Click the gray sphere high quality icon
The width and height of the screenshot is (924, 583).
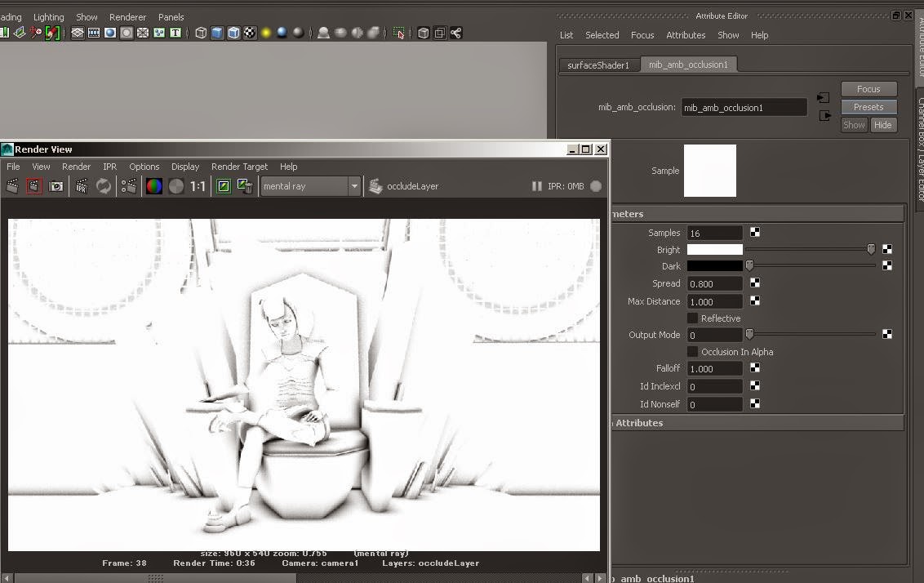point(299,33)
